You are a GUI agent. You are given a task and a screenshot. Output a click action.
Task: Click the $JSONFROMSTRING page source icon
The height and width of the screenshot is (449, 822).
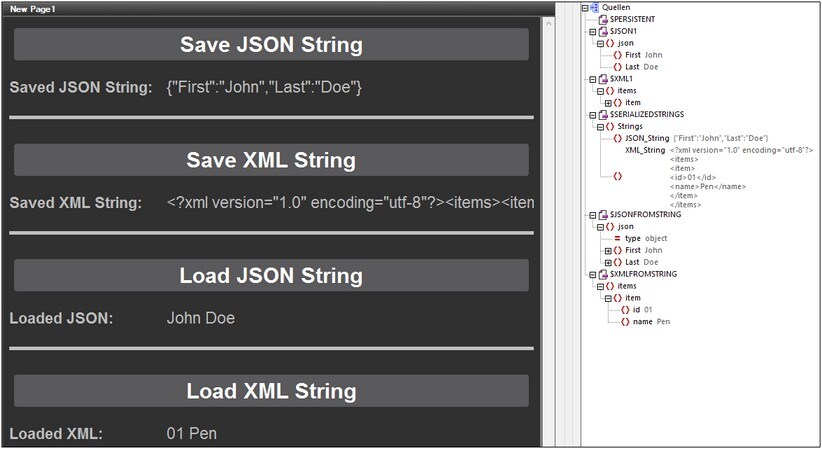pyautogui.click(x=602, y=214)
